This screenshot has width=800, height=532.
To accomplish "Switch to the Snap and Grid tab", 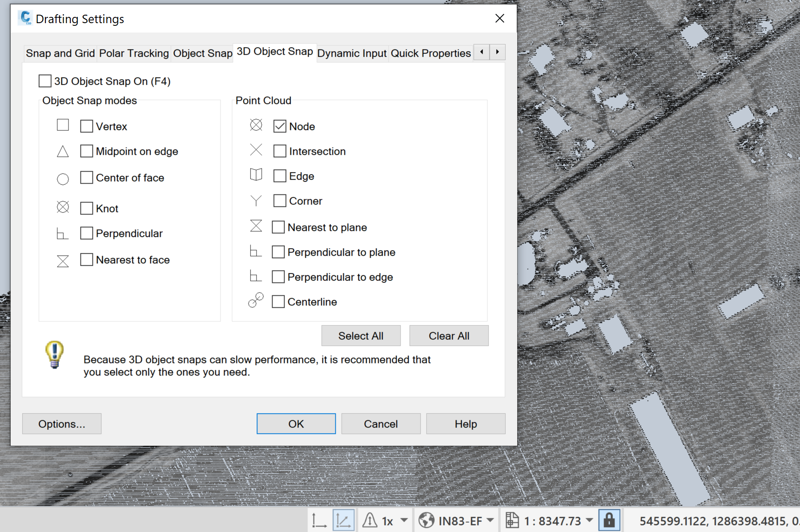I will (60, 53).
